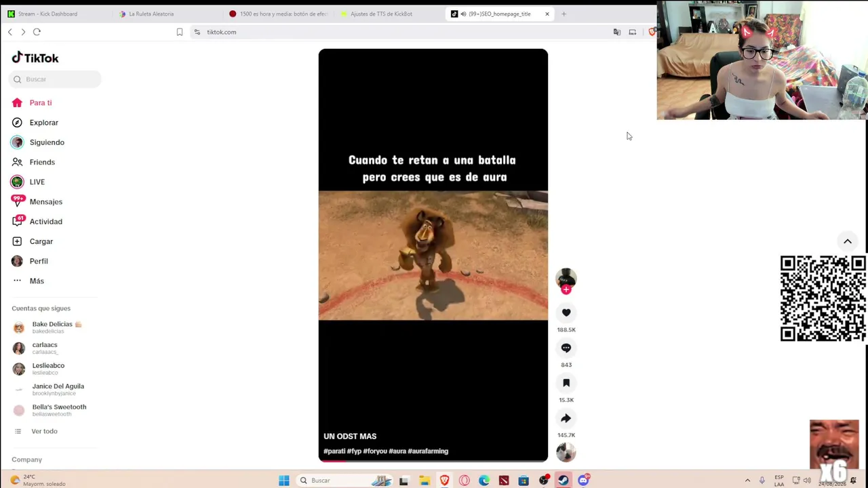Open Discord from the taskbar
Viewport: 868px width, 488px height.
pos(583,481)
